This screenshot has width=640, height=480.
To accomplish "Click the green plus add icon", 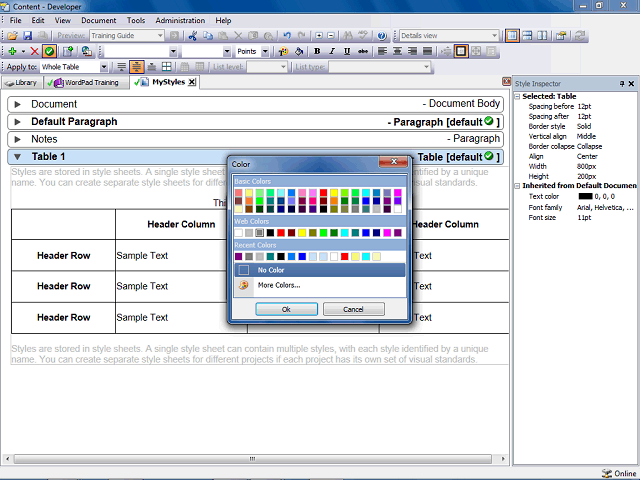I will point(12,51).
